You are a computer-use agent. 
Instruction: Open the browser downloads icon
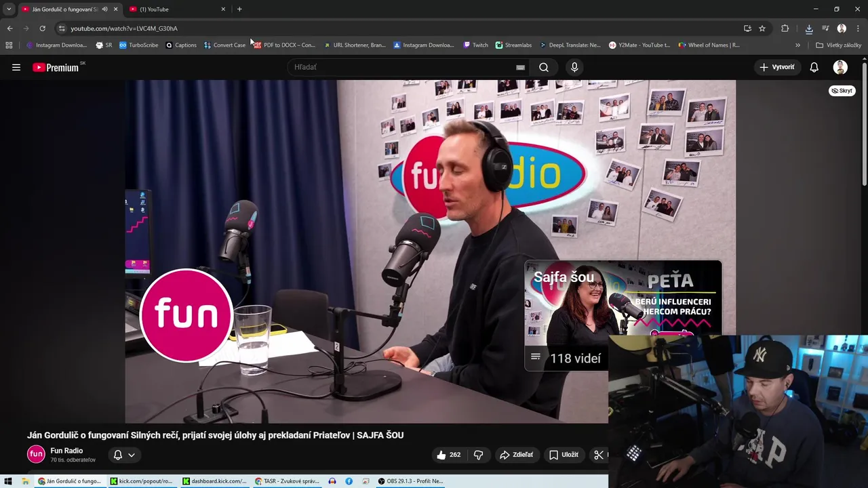809,28
